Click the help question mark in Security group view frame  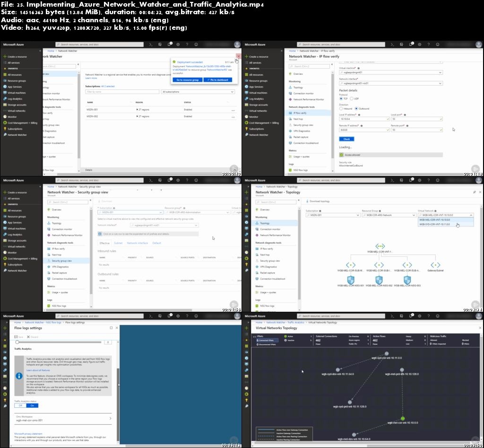click(187, 180)
